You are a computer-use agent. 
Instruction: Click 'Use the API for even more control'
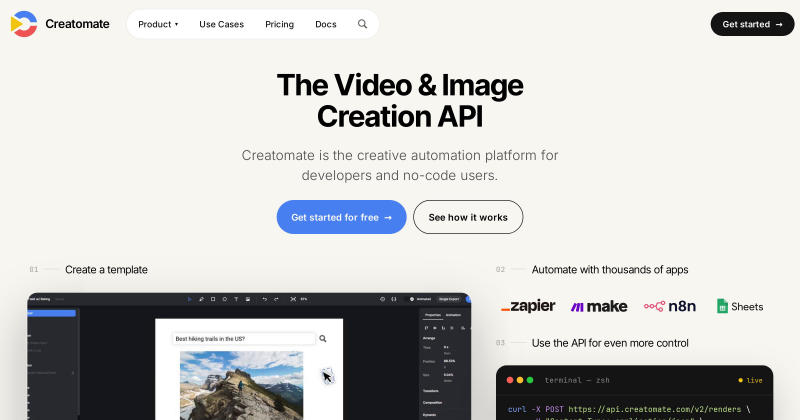pyautogui.click(x=610, y=343)
